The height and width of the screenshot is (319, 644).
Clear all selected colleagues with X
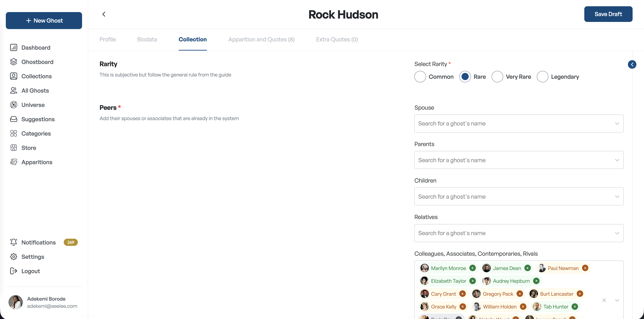(x=604, y=300)
